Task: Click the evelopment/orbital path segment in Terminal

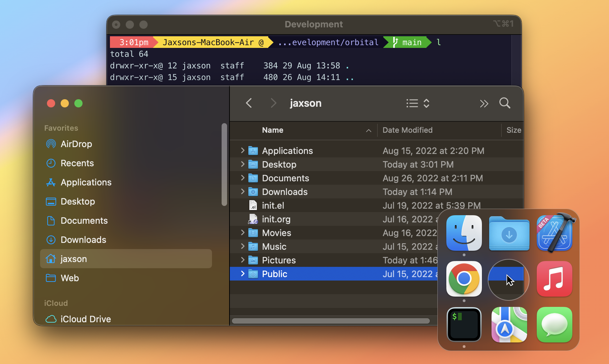Action: click(x=328, y=42)
